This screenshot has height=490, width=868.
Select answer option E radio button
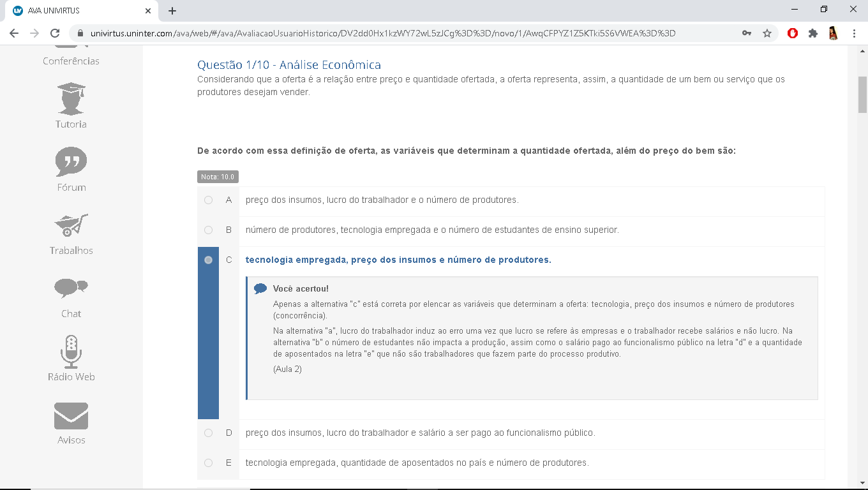click(208, 463)
